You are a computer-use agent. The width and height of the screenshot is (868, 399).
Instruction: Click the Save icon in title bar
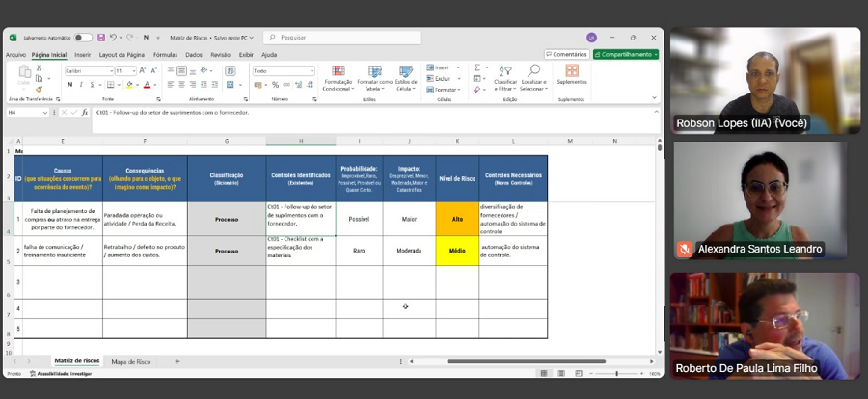tap(101, 38)
